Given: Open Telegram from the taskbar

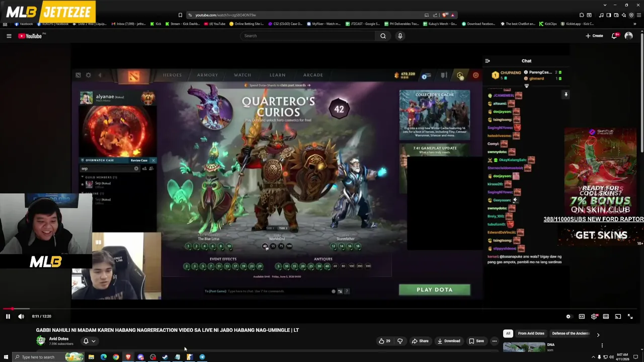Looking at the screenshot, I should 202,357.
